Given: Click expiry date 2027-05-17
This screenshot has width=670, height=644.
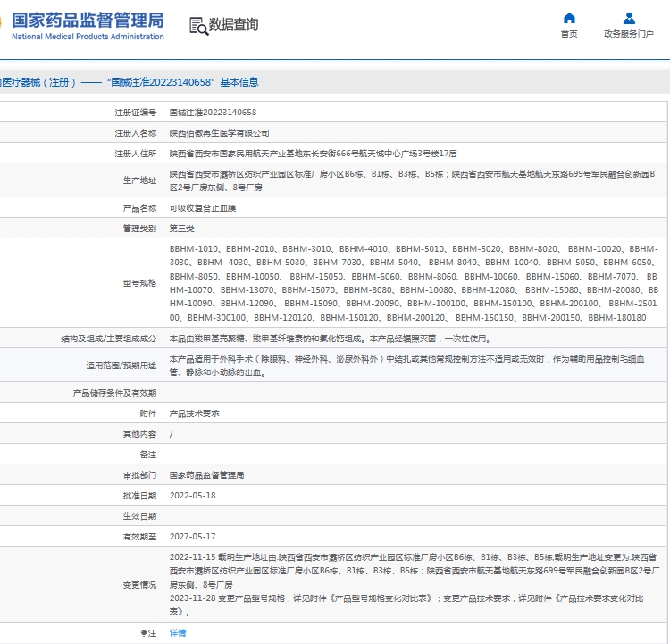Looking at the screenshot, I should click(192, 537).
